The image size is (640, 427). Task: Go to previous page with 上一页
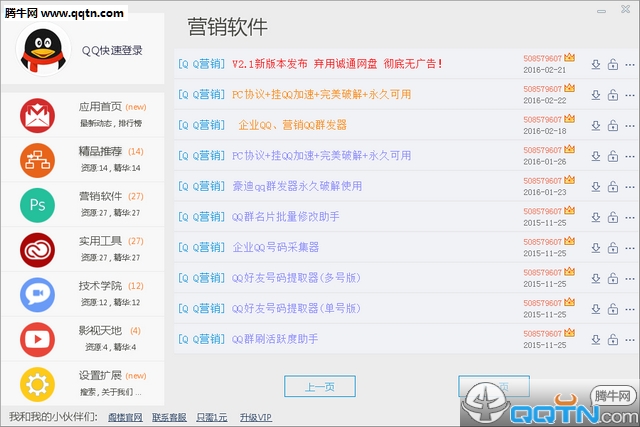pyautogui.click(x=319, y=387)
